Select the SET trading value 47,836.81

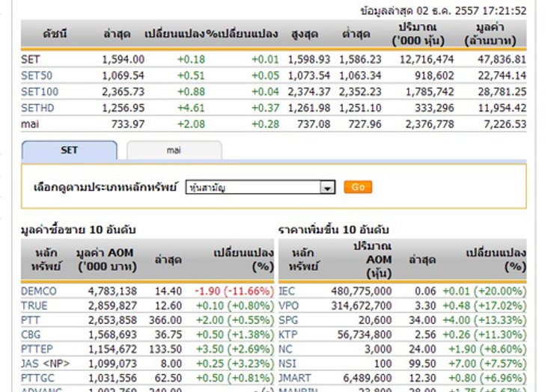(x=502, y=59)
